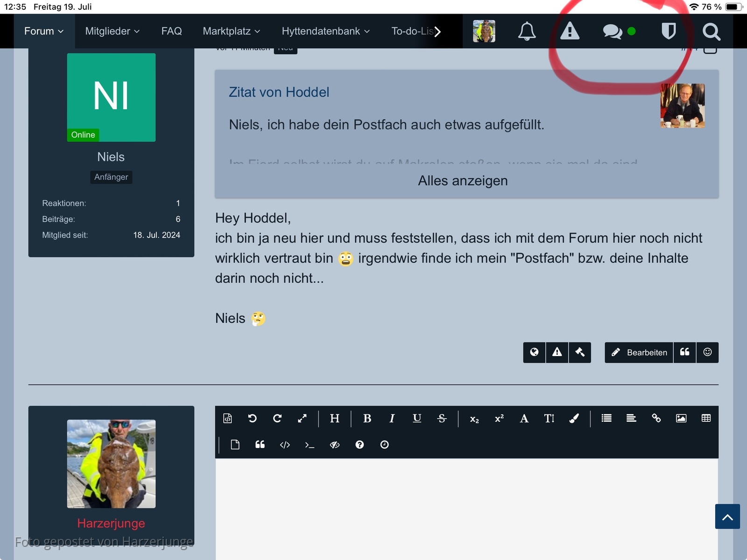Click the search magnifier icon
Screen dimensions: 747x560
tap(711, 31)
